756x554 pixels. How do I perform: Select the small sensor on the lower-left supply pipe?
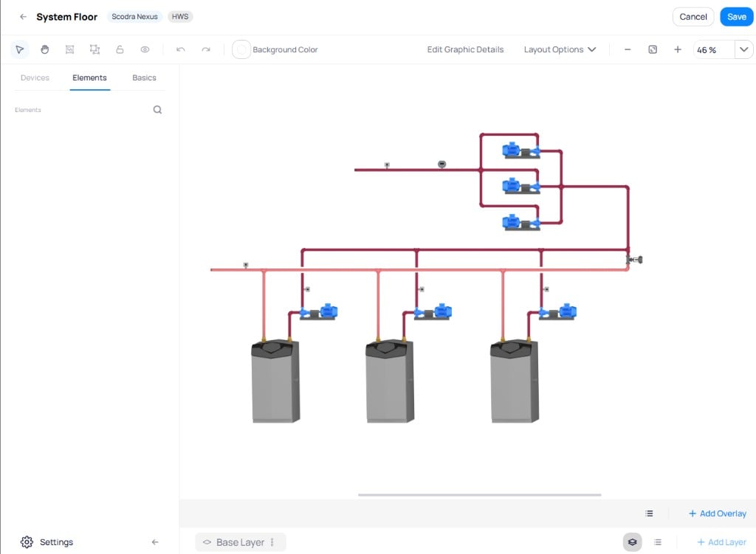pos(246,265)
